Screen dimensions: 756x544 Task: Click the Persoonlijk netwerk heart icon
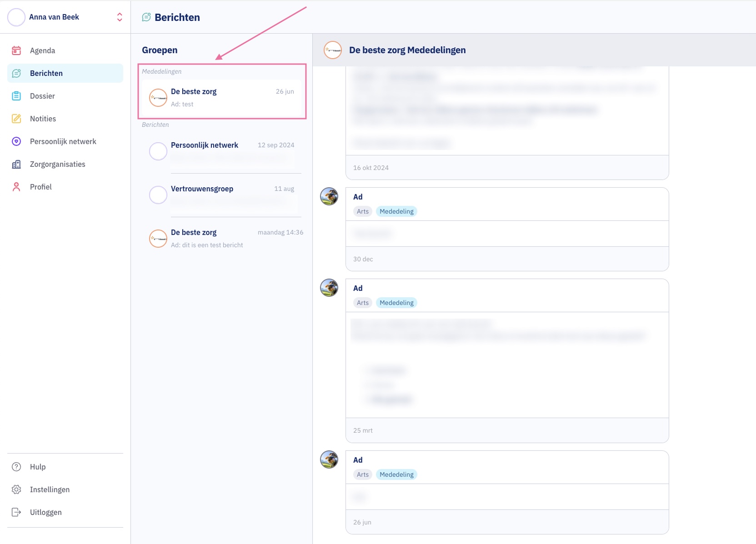(x=16, y=141)
